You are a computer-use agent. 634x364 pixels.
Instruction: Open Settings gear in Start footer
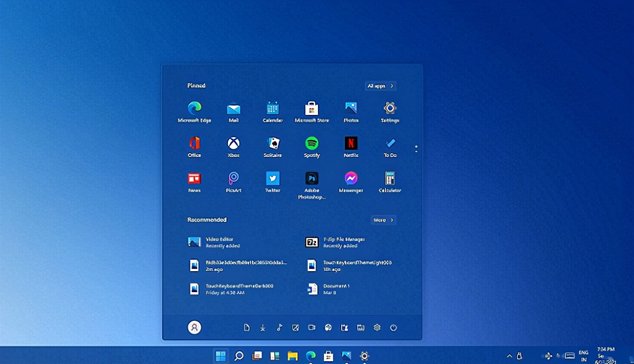377,328
